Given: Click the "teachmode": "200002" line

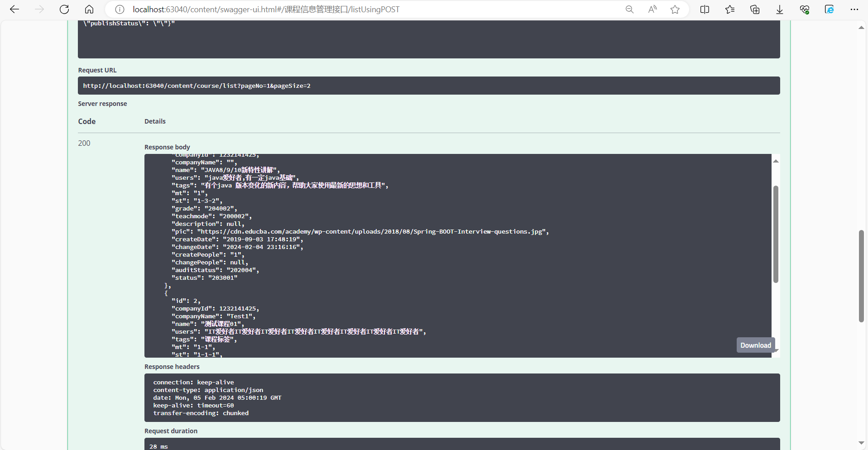Looking at the screenshot, I should pyautogui.click(x=211, y=216).
